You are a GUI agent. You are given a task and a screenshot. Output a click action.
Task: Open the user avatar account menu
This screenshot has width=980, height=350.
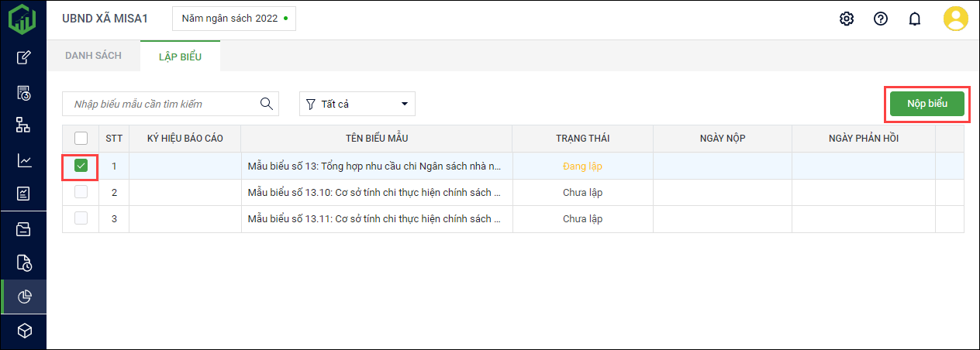pos(955,19)
